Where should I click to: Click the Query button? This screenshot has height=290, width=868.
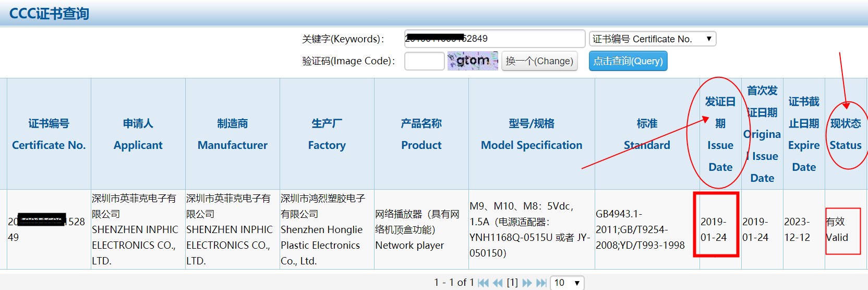[x=628, y=61]
